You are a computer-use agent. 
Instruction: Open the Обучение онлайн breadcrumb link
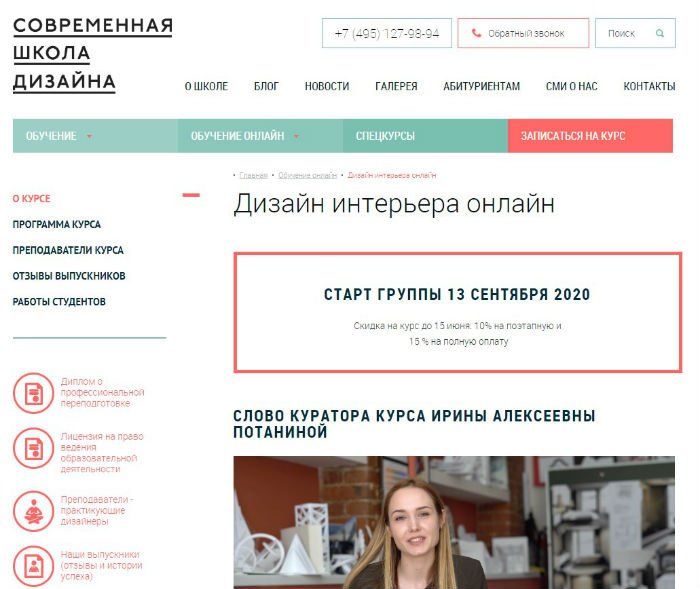click(308, 175)
